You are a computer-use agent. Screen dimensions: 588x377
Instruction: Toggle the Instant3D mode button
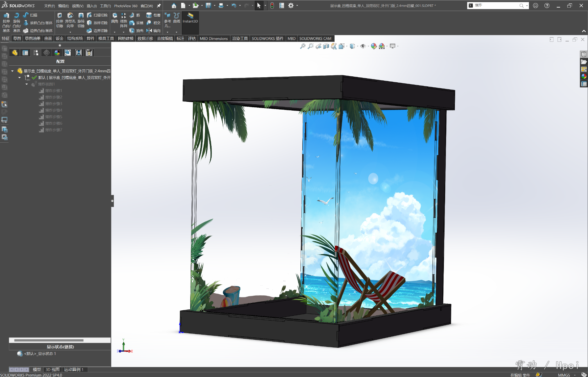[190, 18]
